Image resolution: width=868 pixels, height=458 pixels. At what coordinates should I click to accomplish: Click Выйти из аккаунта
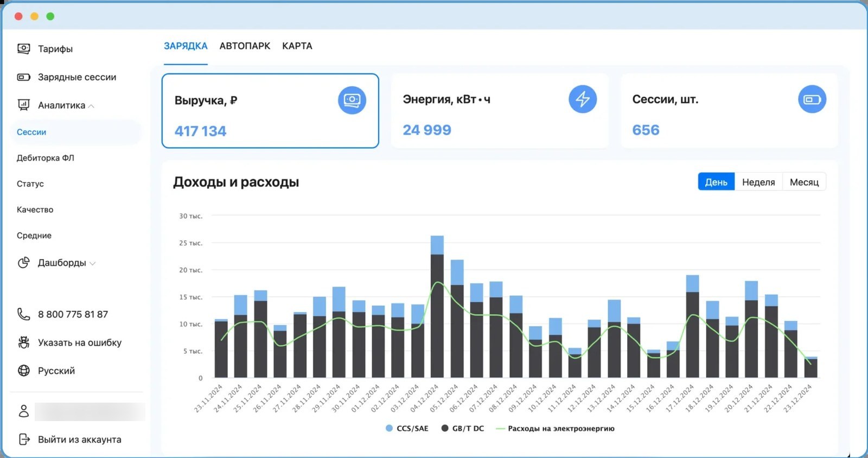coord(80,440)
